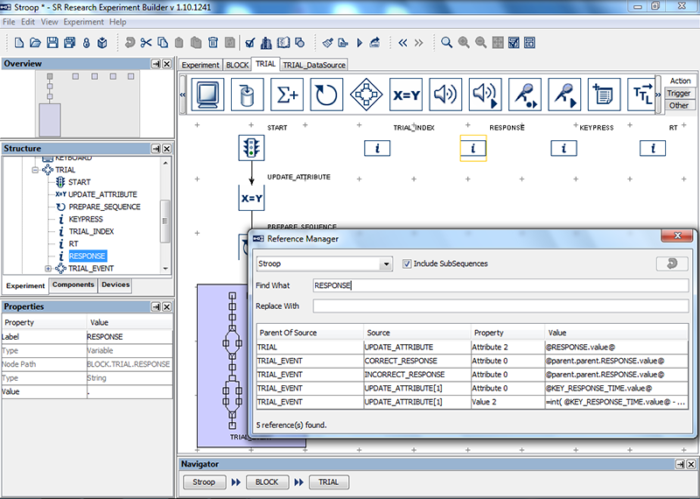The image size is (700, 499).
Task: Collapse the TRIAL node in Structure tree
Action: [x=34, y=170]
